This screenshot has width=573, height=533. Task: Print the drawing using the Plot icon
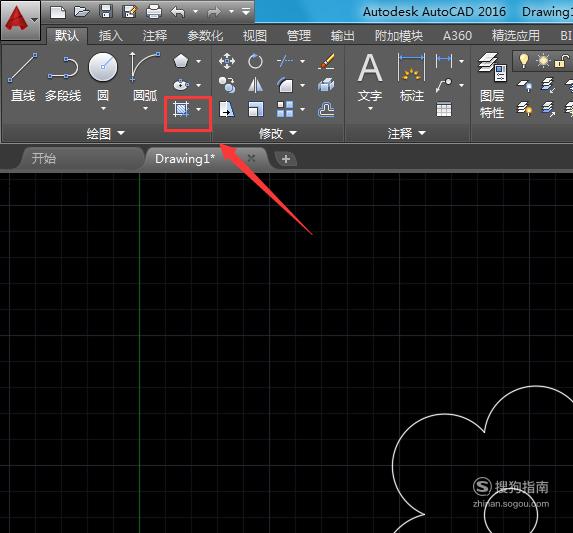coord(154,12)
